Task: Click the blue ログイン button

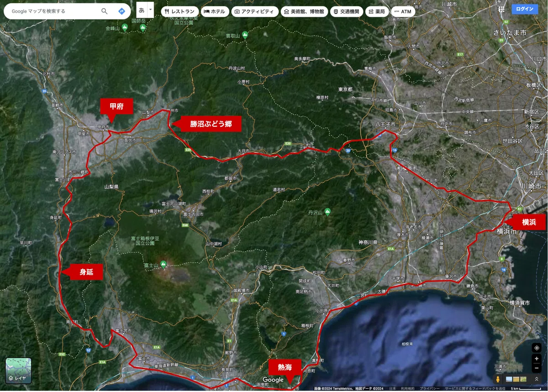Action: point(525,9)
